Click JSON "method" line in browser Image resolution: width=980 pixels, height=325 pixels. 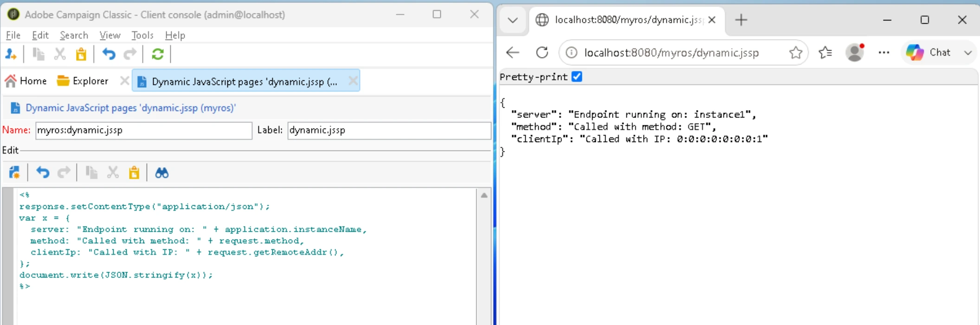[613, 127]
